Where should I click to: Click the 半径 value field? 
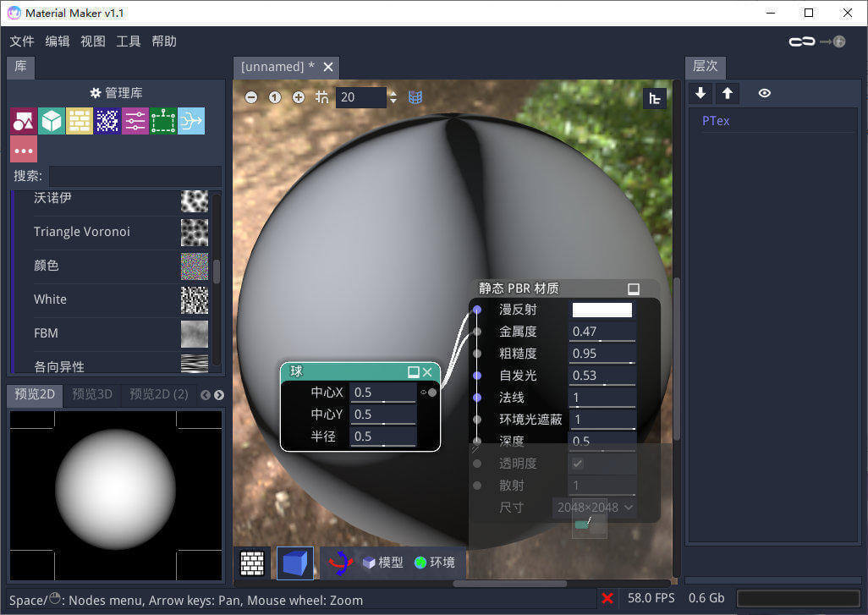383,437
